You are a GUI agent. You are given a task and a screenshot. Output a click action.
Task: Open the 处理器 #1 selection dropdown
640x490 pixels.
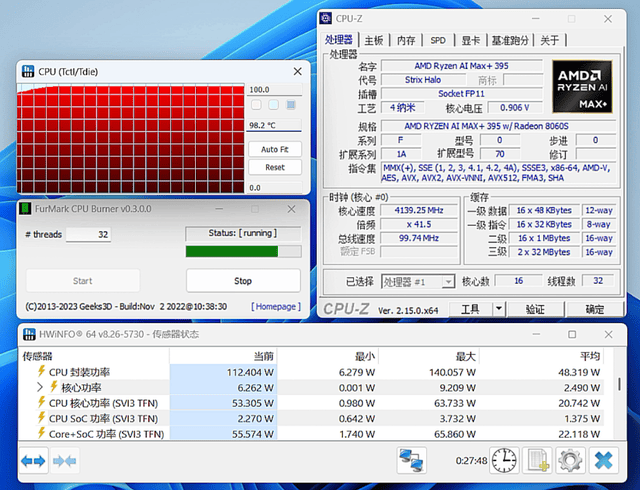[x=448, y=282]
